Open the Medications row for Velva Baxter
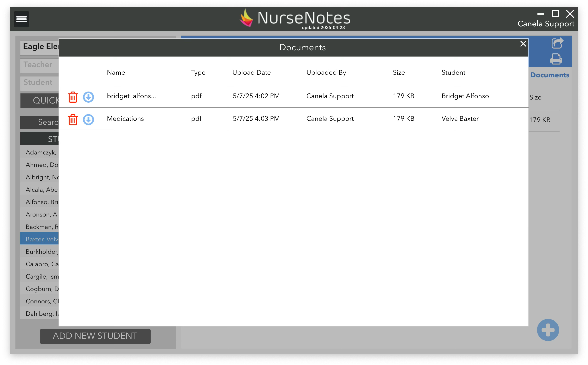The width and height of the screenshot is (588, 365). coord(125,119)
